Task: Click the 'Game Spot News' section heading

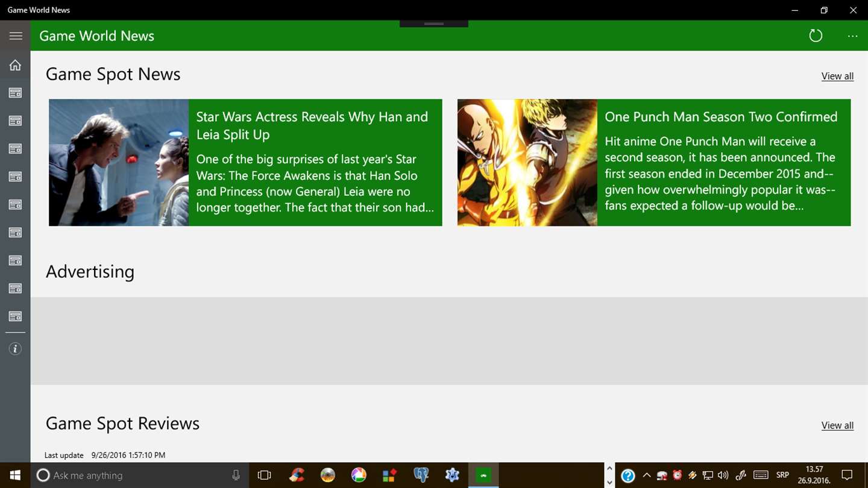Action: click(113, 74)
